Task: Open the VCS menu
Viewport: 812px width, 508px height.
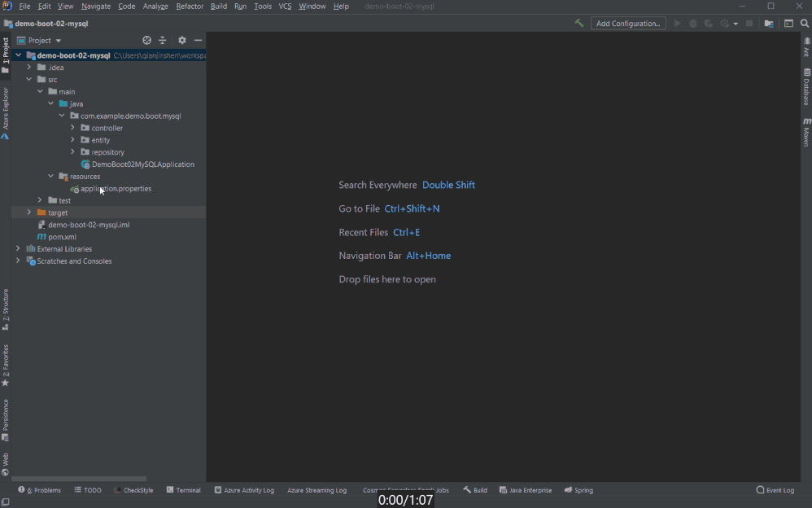Action: click(285, 7)
